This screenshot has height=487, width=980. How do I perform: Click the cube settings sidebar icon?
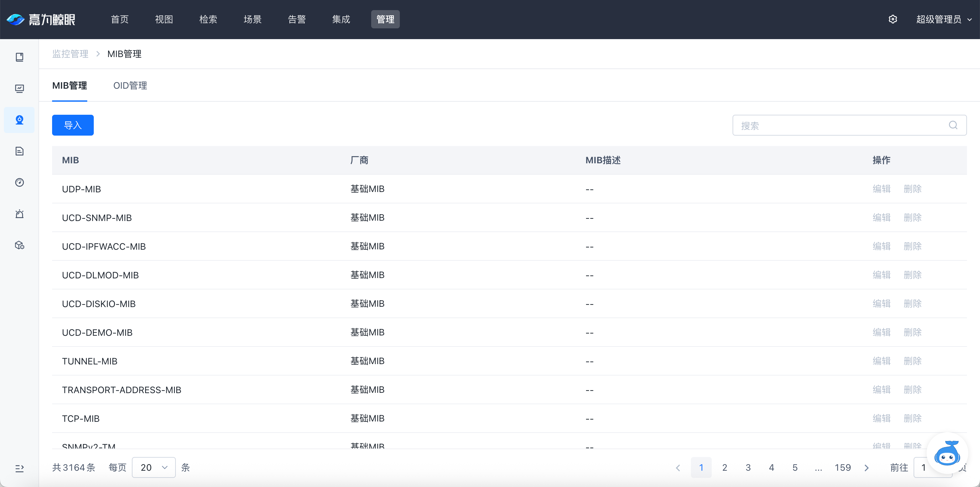pos(20,245)
